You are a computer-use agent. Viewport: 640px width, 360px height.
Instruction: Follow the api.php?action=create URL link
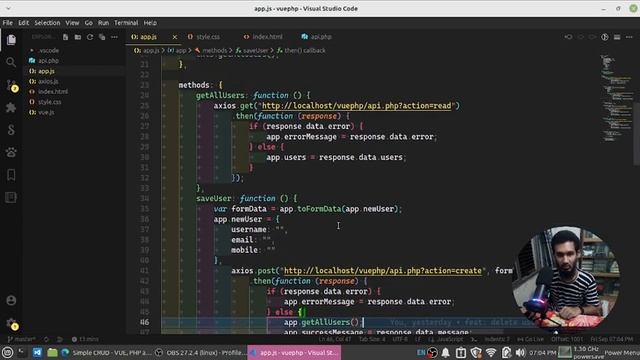point(382,271)
